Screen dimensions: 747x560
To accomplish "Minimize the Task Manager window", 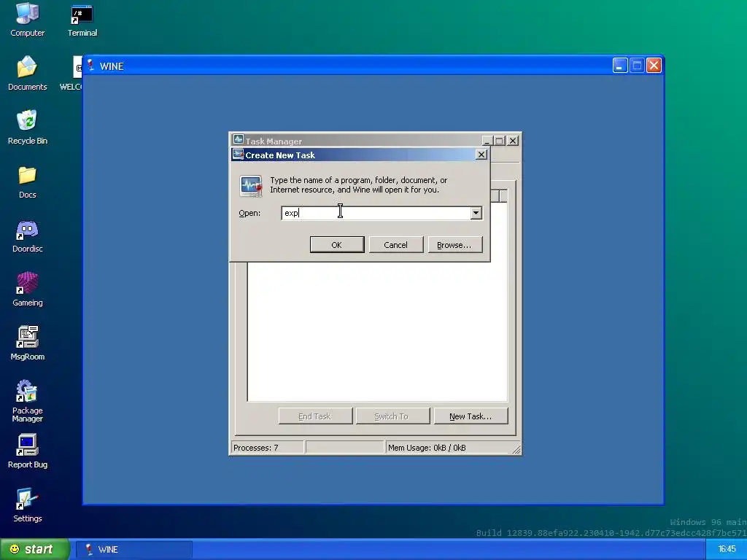I will (x=487, y=141).
